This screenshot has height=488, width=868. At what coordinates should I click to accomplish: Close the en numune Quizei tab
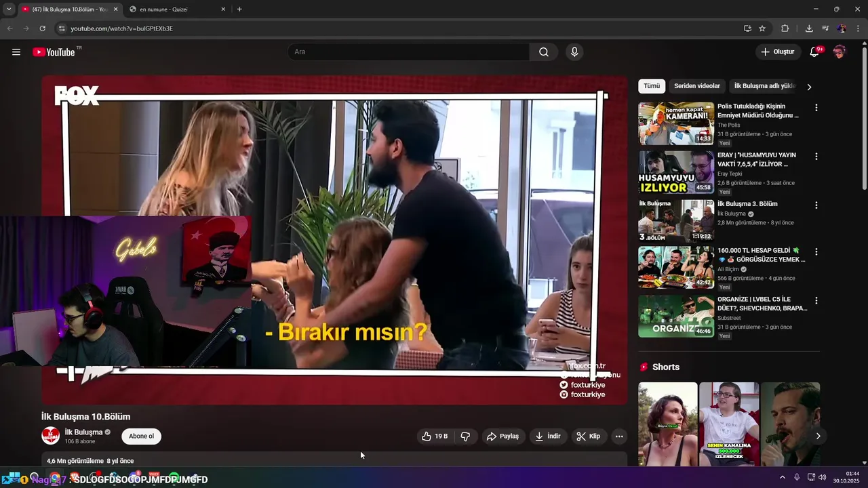click(x=223, y=9)
